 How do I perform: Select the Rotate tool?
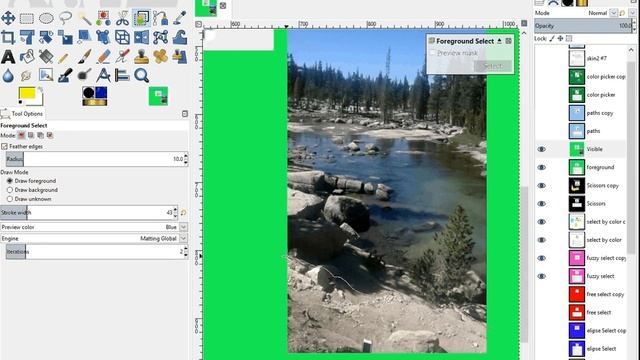[46, 37]
